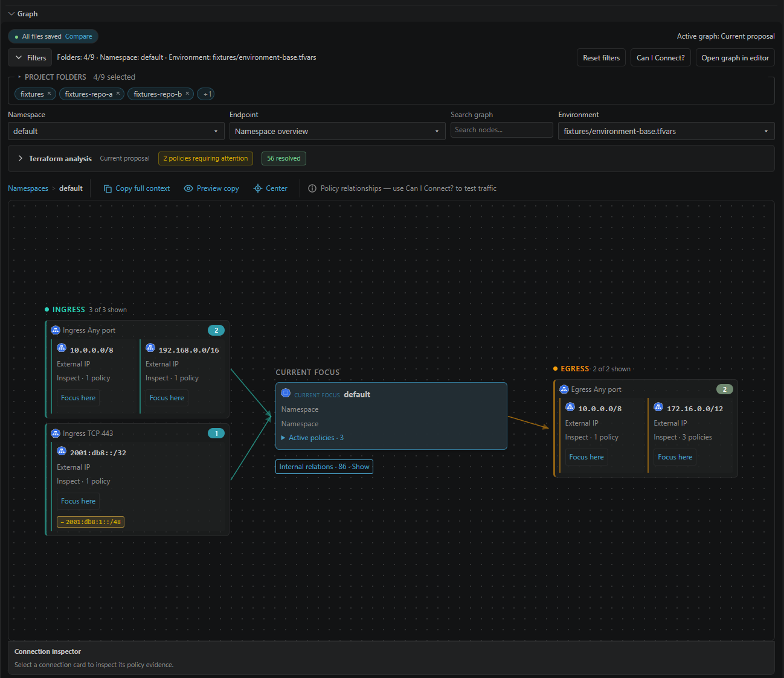Click the 2001:db8:1::/48 exclusion tag

[91, 522]
